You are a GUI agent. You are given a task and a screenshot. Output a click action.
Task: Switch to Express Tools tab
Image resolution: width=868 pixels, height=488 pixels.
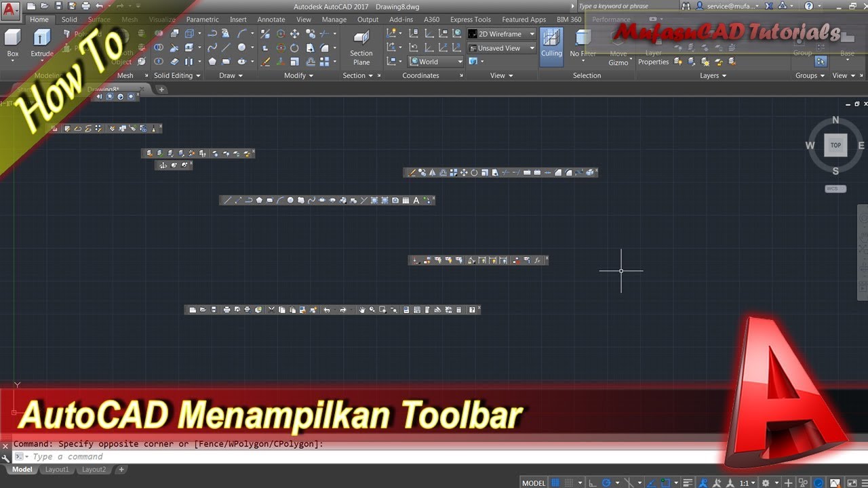pos(471,20)
